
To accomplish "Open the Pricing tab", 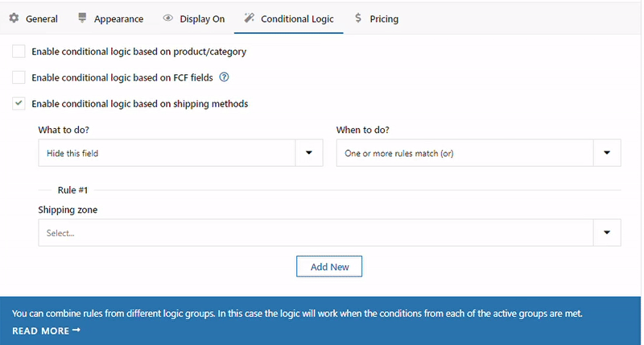I will 384,19.
